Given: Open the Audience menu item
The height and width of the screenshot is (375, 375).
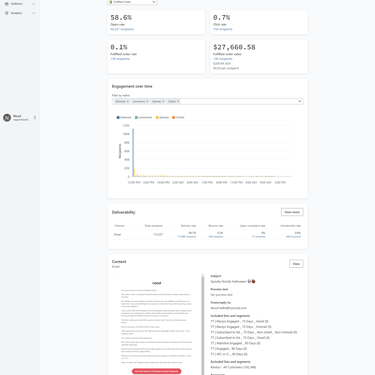Looking at the screenshot, I should coord(17,4).
